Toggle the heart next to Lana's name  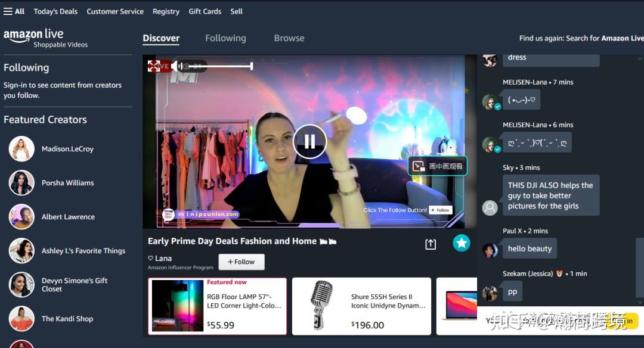pyautogui.click(x=150, y=258)
